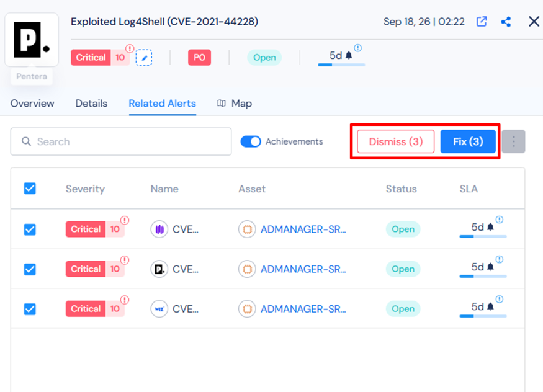This screenshot has width=543, height=392.
Task: Click the Fix (3) button
Action: coord(468,141)
